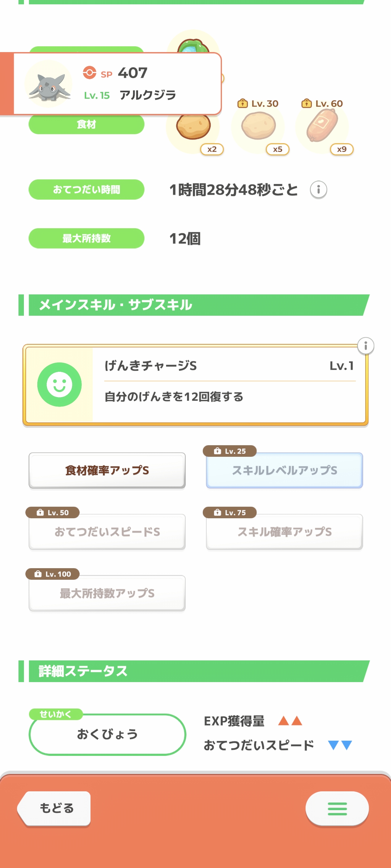391x868 pixels.
Task: Tap the 食材 green label
Action: 87,124
